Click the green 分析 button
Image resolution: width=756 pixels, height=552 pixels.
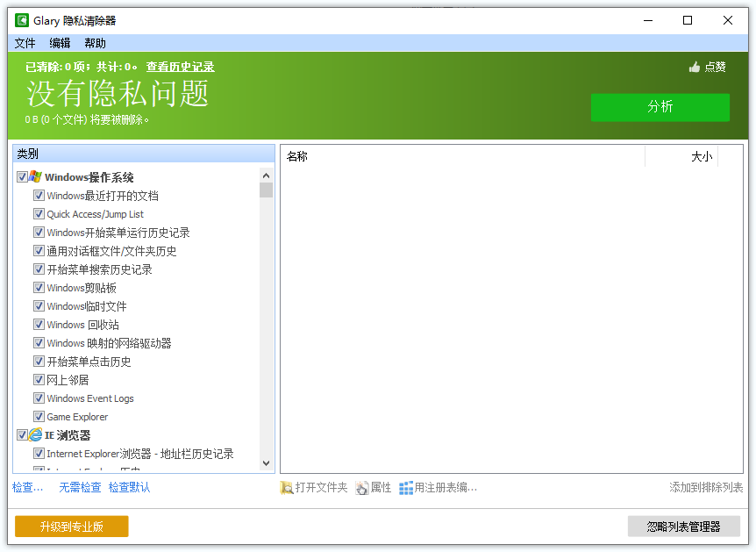tap(660, 107)
